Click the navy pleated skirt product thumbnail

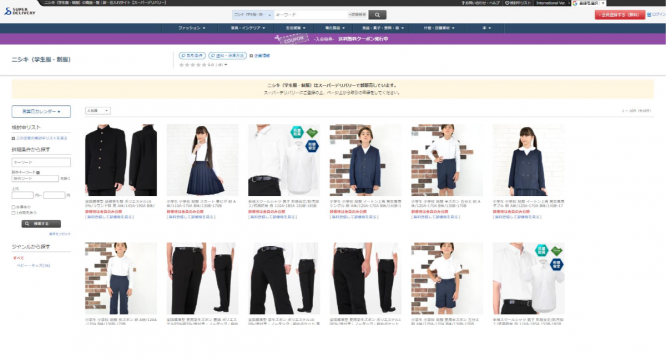click(203, 160)
